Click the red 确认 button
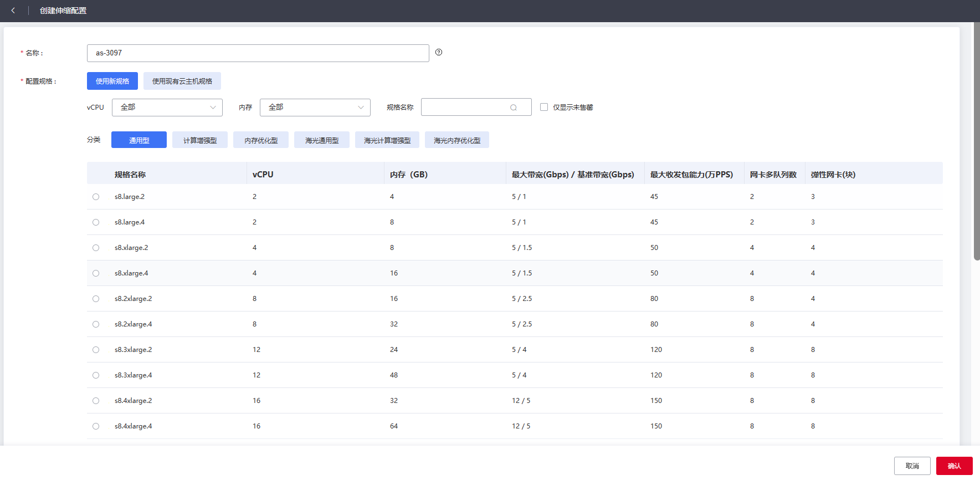 tap(954, 466)
